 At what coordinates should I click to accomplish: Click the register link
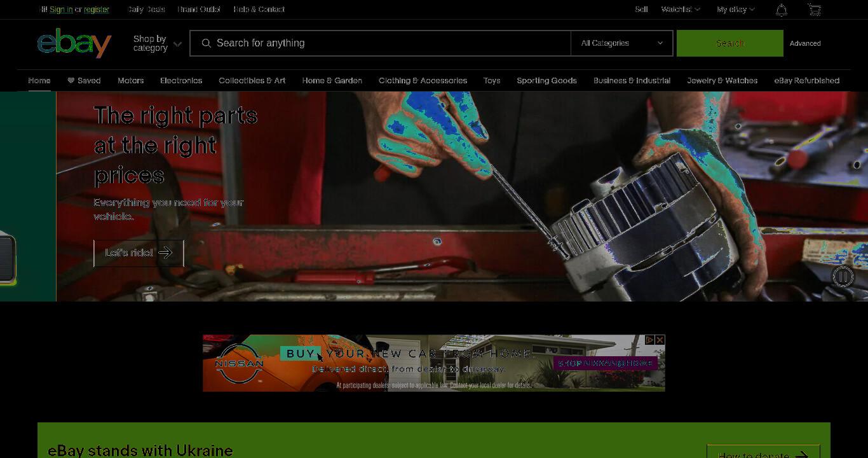click(x=97, y=10)
